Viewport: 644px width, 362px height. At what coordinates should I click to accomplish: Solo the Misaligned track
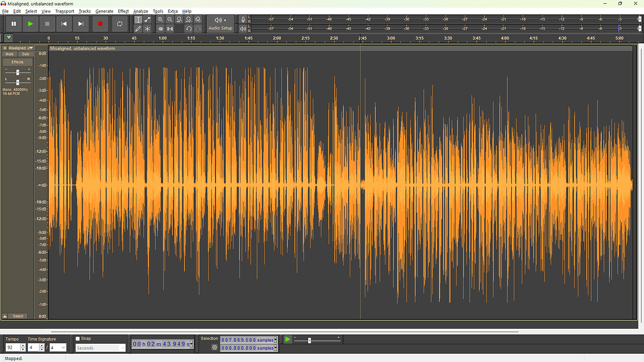pos(26,53)
